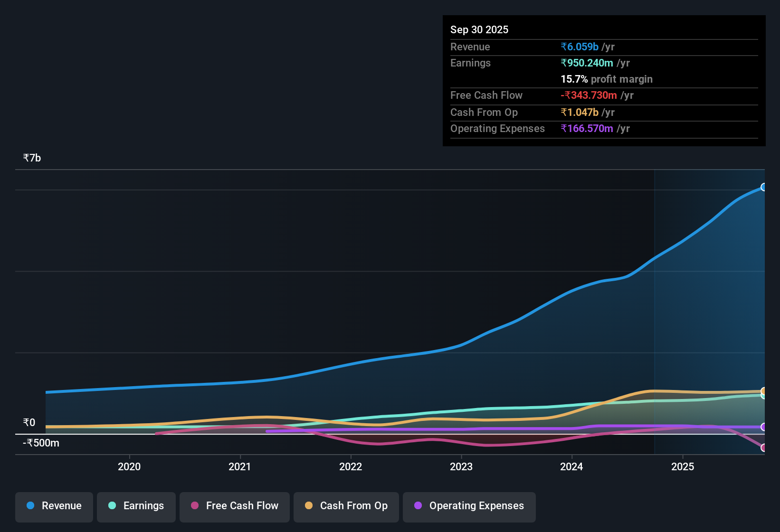Click the teal Earnings dot icon in legend
The width and height of the screenshot is (780, 532).
tap(112, 506)
